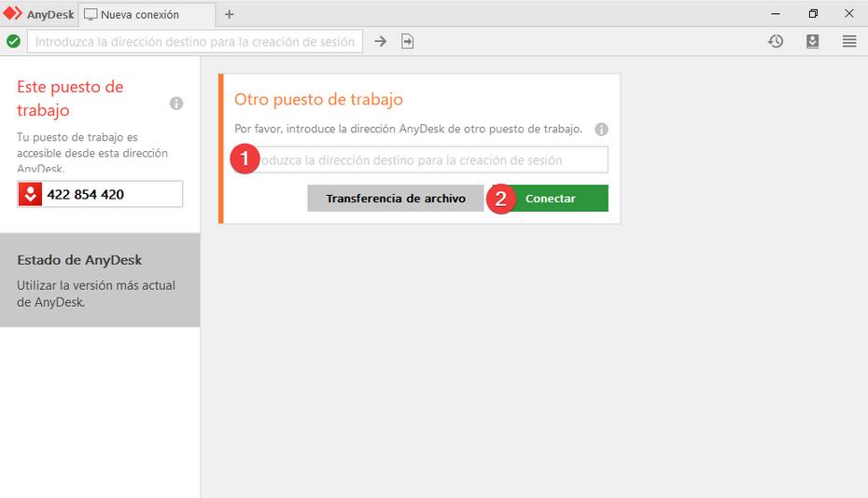The height and width of the screenshot is (498, 868).
Task: Close the AnyDesk window
Action: (849, 13)
